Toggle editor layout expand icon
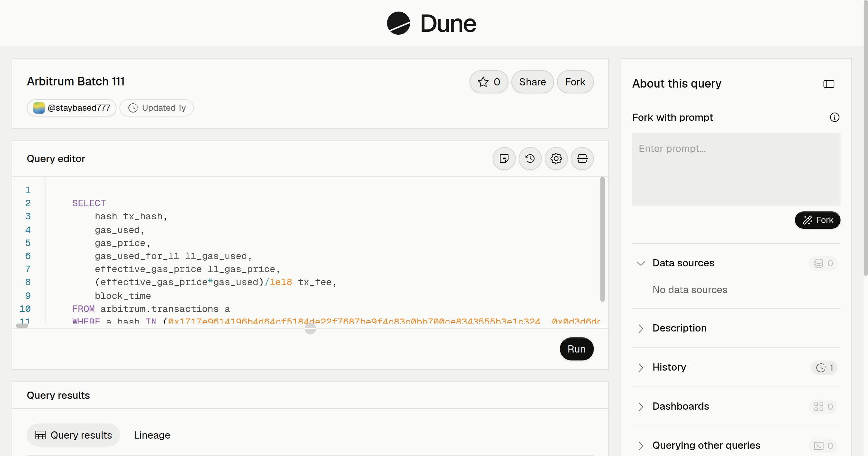868x456 pixels. coord(582,159)
